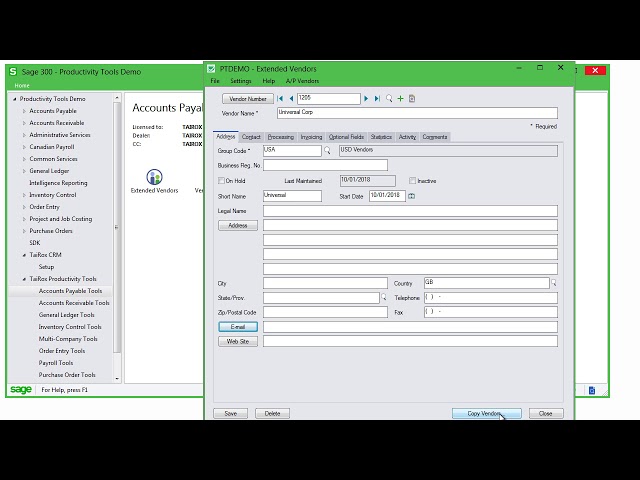Click the Copy Vendor button

[487, 413]
